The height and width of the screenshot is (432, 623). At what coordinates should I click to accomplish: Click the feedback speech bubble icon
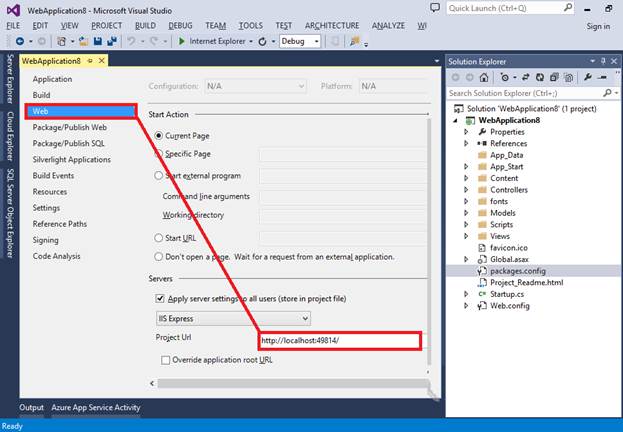click(x=435, y=8)
